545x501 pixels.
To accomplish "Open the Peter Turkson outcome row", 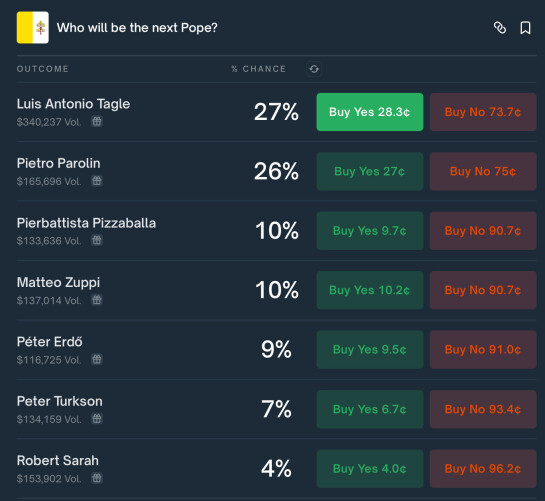I will point(276,409).
